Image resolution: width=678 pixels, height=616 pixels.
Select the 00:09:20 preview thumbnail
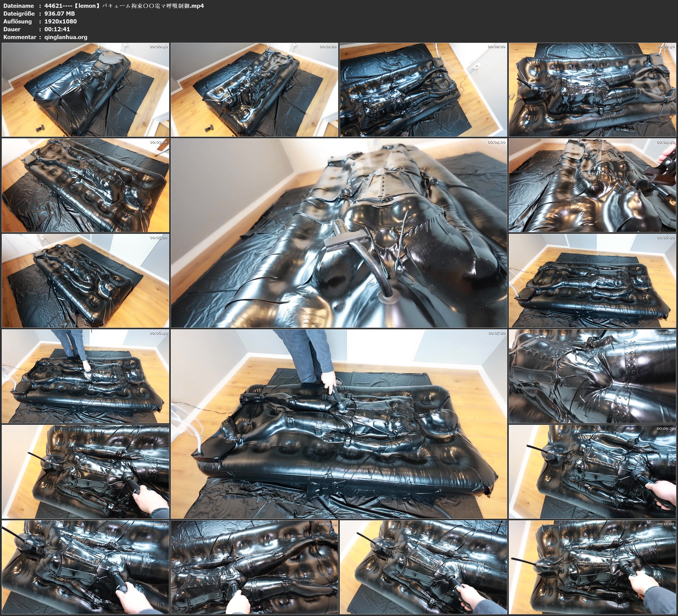click(592, 471)
